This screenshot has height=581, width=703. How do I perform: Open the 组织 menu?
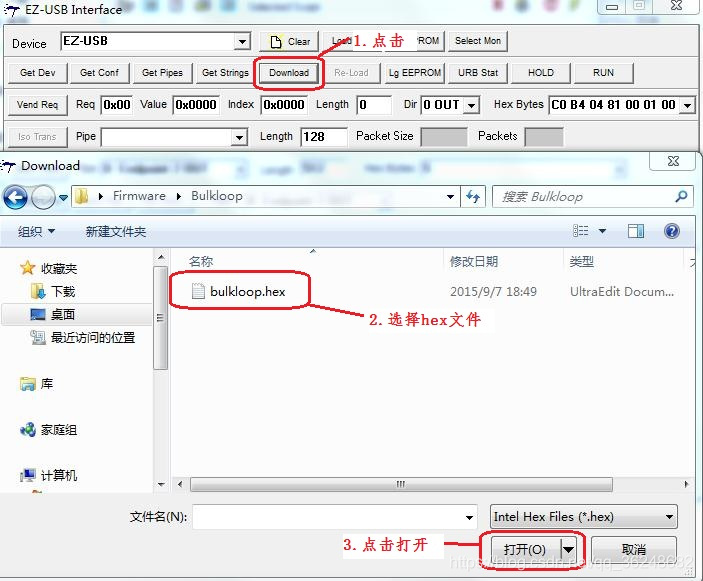(x=36, y=232)
